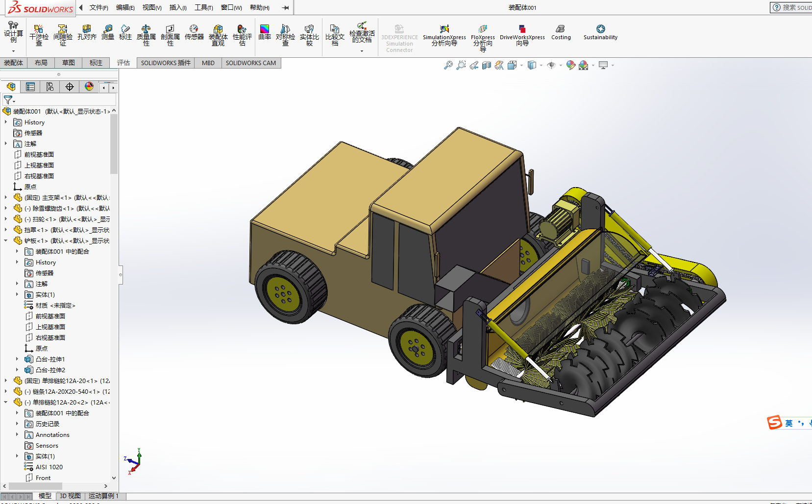
Task: Open the Costing tool
Action: click(x=561, y=32)
